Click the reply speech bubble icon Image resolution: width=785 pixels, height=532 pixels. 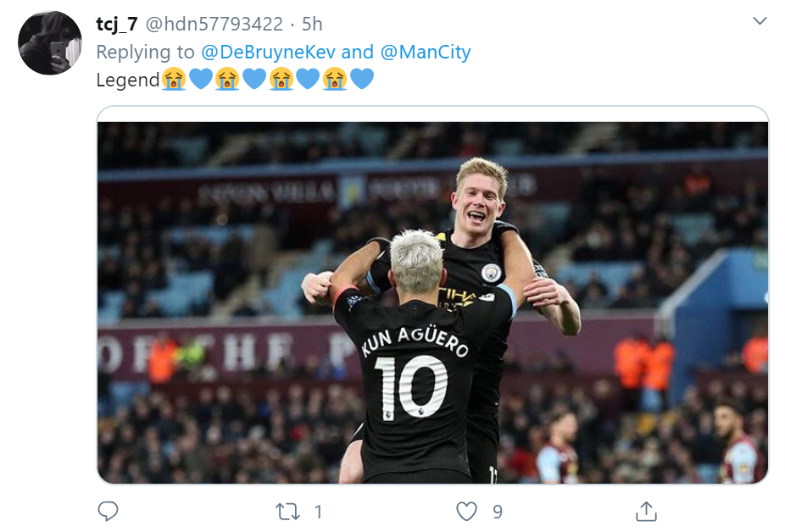tap(108, 511)
